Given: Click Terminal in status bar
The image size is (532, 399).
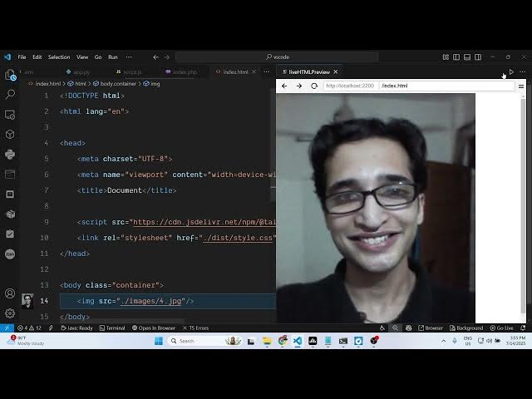Looking at the screenshot, I should [112, 328].
